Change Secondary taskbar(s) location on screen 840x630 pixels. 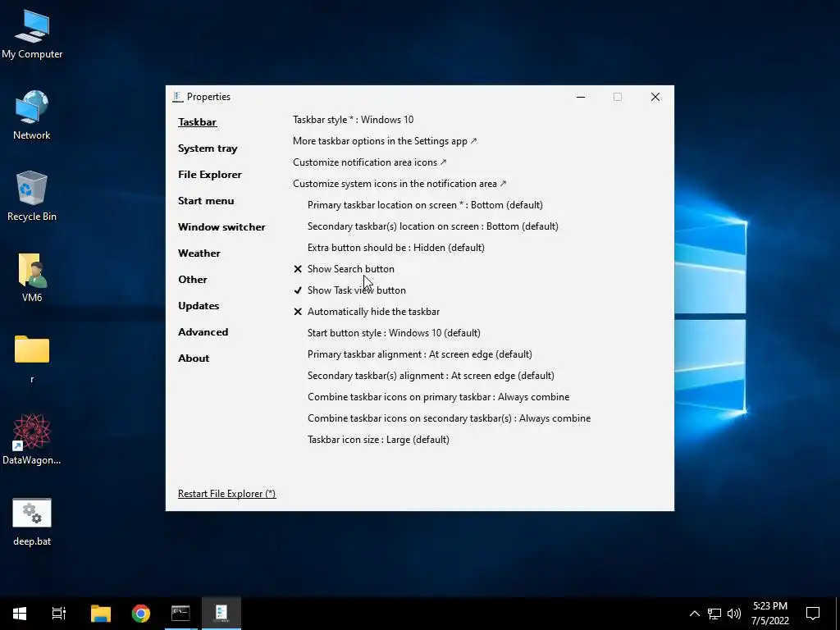(x=433, y=226)
